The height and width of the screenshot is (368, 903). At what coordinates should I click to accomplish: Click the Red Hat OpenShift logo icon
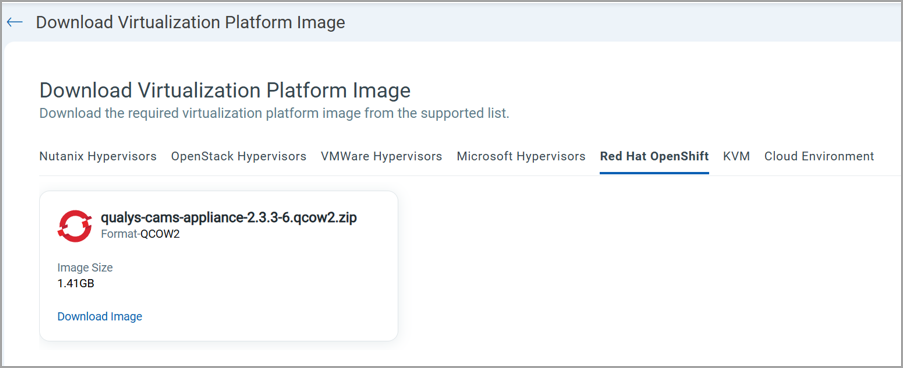(75, 225)
